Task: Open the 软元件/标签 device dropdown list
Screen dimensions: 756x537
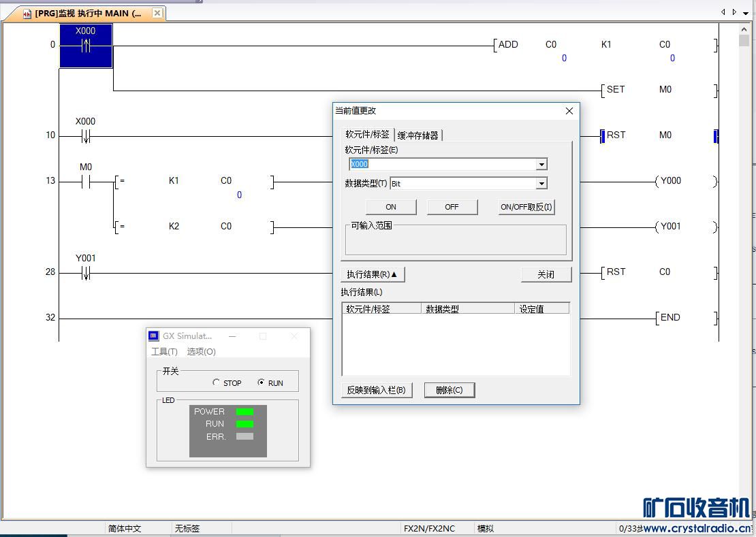Action: 541,164
